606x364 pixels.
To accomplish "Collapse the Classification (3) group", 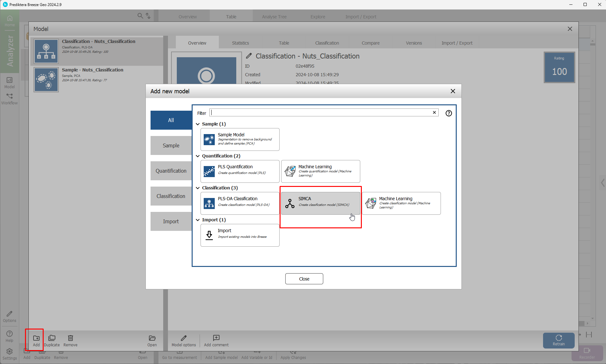I will click(x=198, y=188).
